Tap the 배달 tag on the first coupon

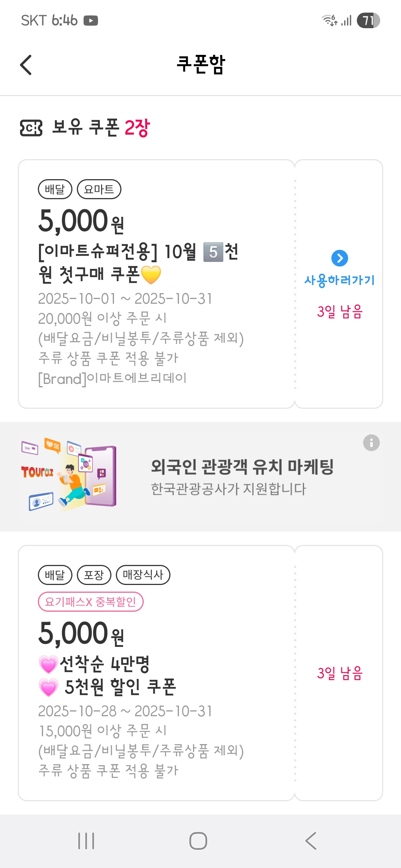[55, 189]
